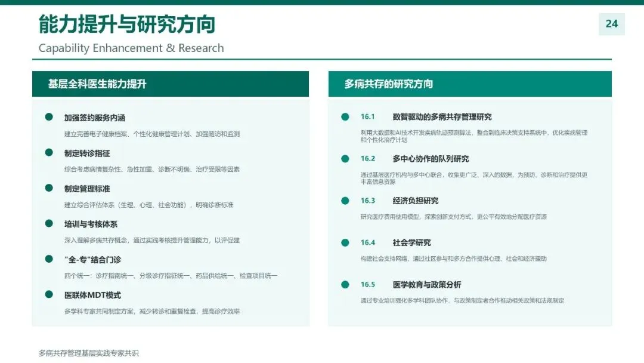Viewport: 644px width, 363px height.
Task: Click the description starting 通过专业培训强化多学科
Action: 463,300
